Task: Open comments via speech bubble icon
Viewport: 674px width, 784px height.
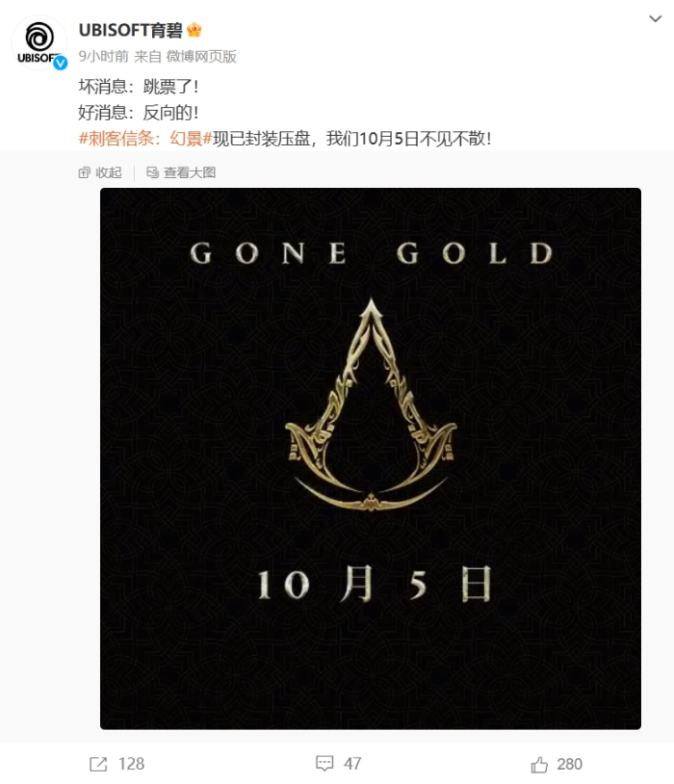Action: coord(324,764)
